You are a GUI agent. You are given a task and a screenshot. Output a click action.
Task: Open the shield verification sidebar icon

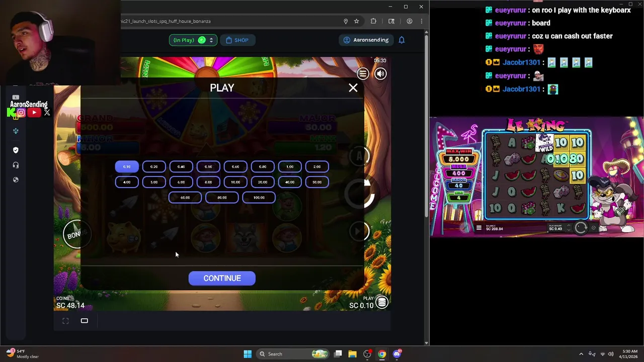tap(16, 150)
